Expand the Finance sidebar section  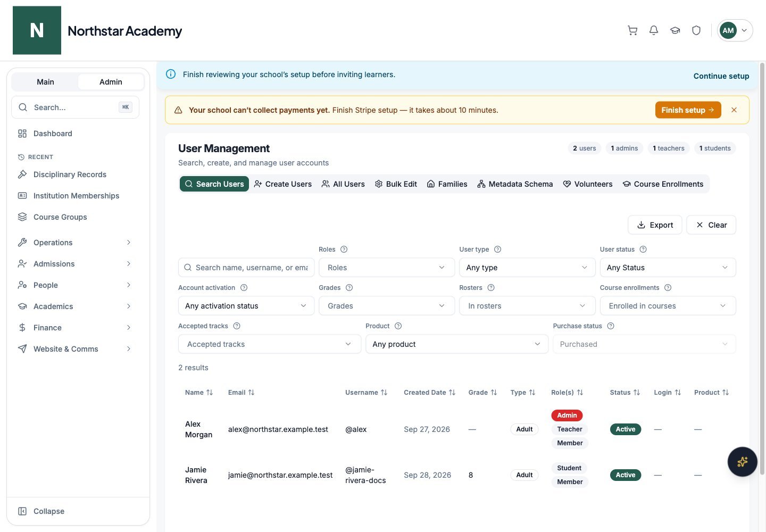click(x=74, y=328)
